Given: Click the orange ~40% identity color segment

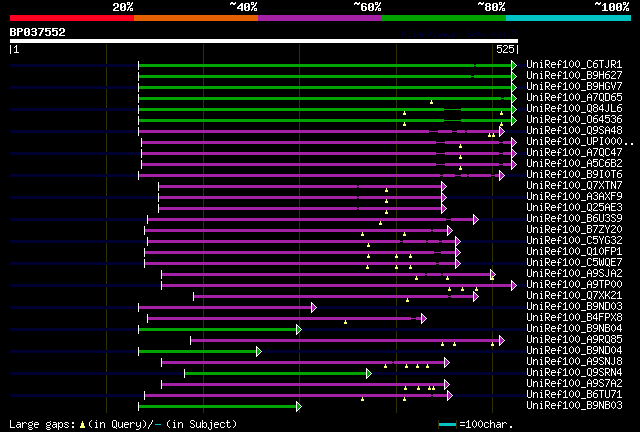Looking at the screenshot, I should point(196,18).
